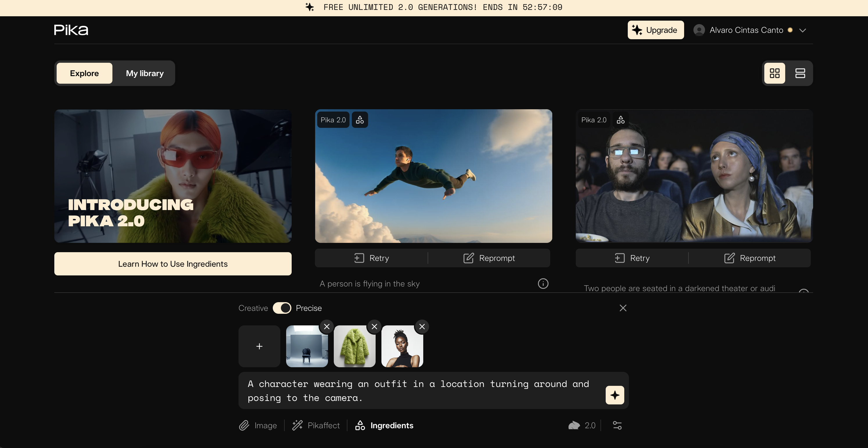Open the 2.0 model version selector
Image resolution: width=868 pixels, height=448 pixels.
coord(582,425)
